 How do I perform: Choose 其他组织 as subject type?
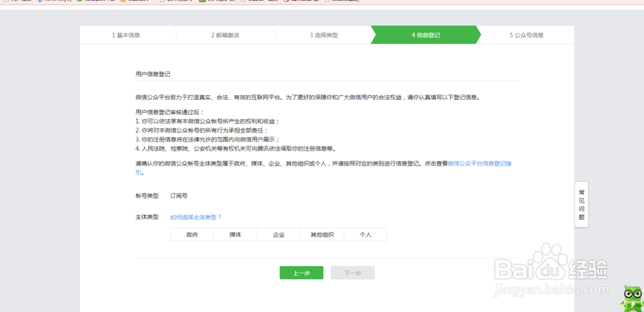click(x=322, y=235)
